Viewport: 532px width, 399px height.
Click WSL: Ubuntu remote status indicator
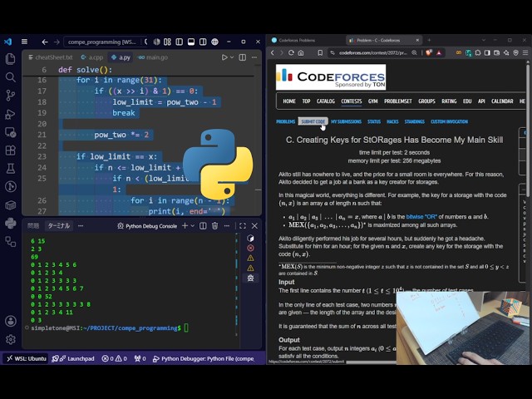coord(27,358)
